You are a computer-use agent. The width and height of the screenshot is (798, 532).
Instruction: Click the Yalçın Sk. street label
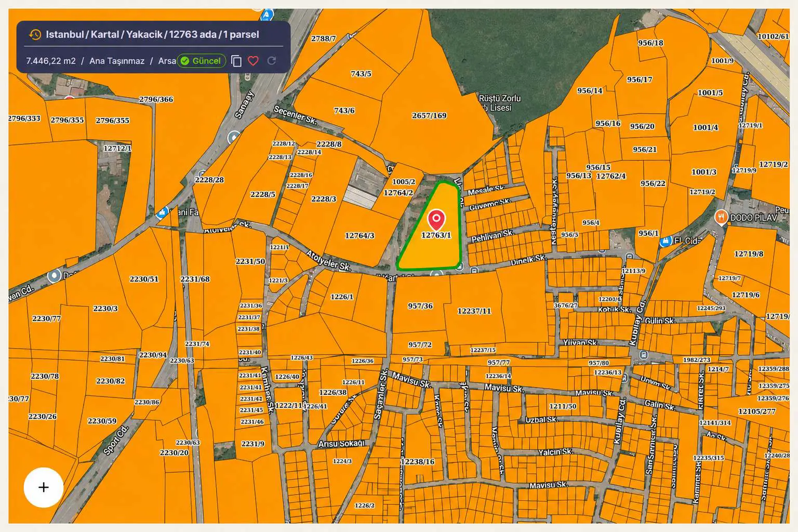555,452
